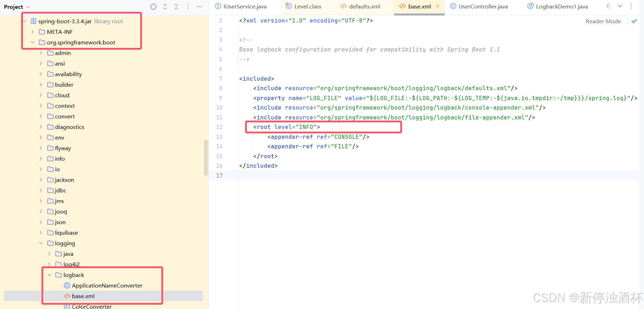Collapse the logback folder
The image size is (644, 309).
(x=49, y=275)
